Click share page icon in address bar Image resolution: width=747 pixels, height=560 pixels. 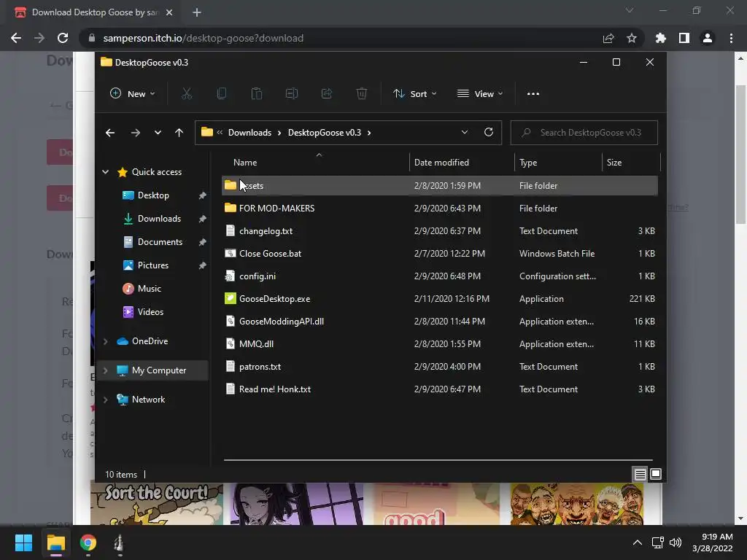[x=608, y=38]
